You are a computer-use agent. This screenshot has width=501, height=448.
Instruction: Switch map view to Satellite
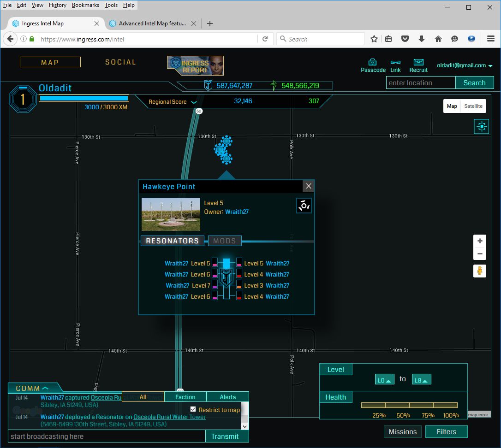coord(473,106)
